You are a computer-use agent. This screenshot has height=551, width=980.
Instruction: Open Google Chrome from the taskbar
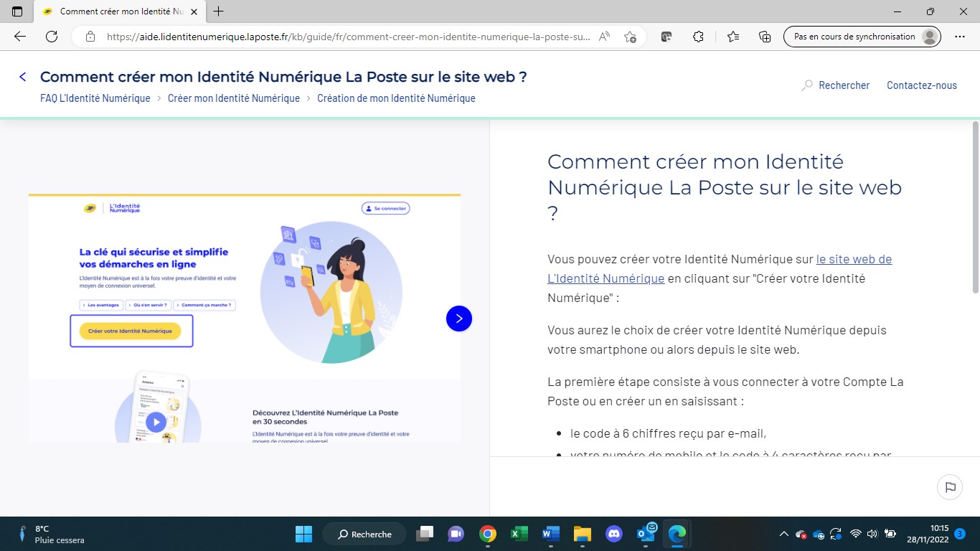(x=488, y=534)
